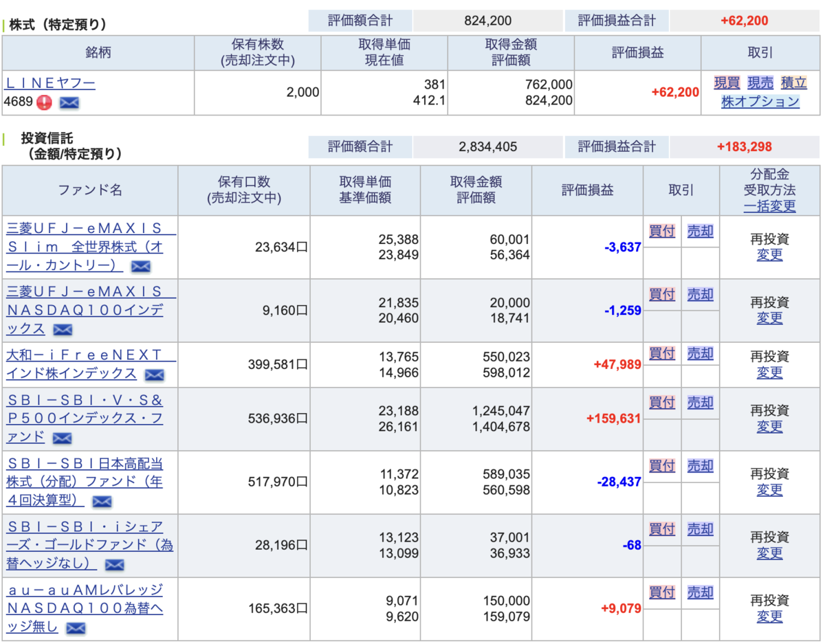Select the 165,363口 holding quantity
825x644 pixels.
278,608
